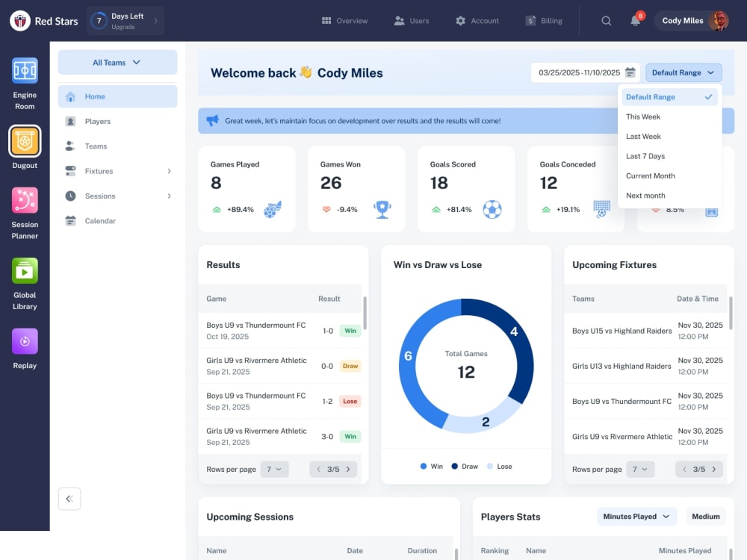Open the Session Planner app icon
Viewport: 747px width, 560px height.
[x=25, y=200]
